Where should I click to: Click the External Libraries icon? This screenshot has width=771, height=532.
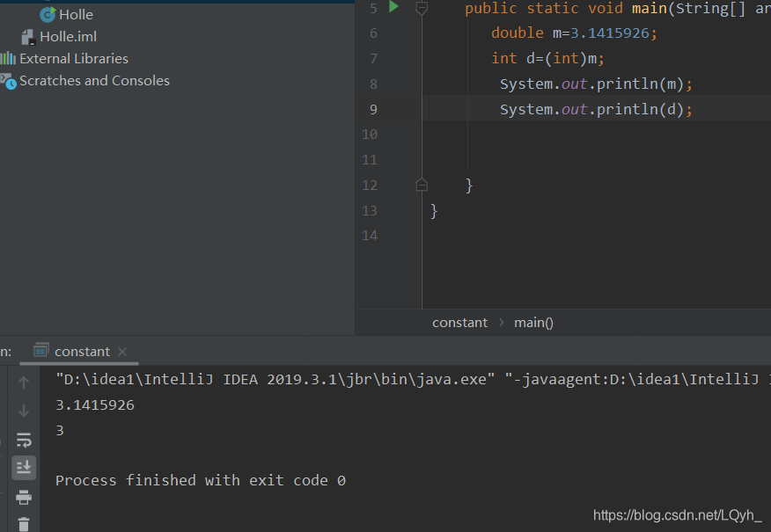tap(8, 59)
